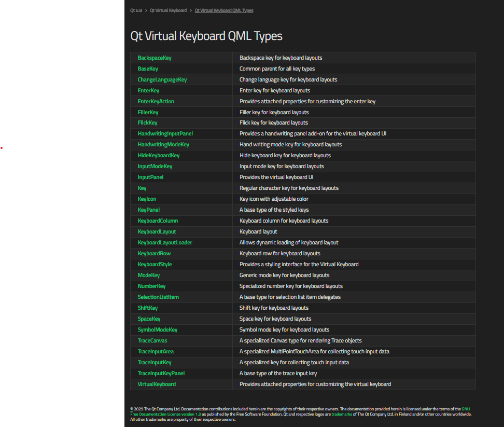Select 'Regular character key for keyboard layouts' text
This screenshot has width=504, height=427.
click(x=289, y=188)
